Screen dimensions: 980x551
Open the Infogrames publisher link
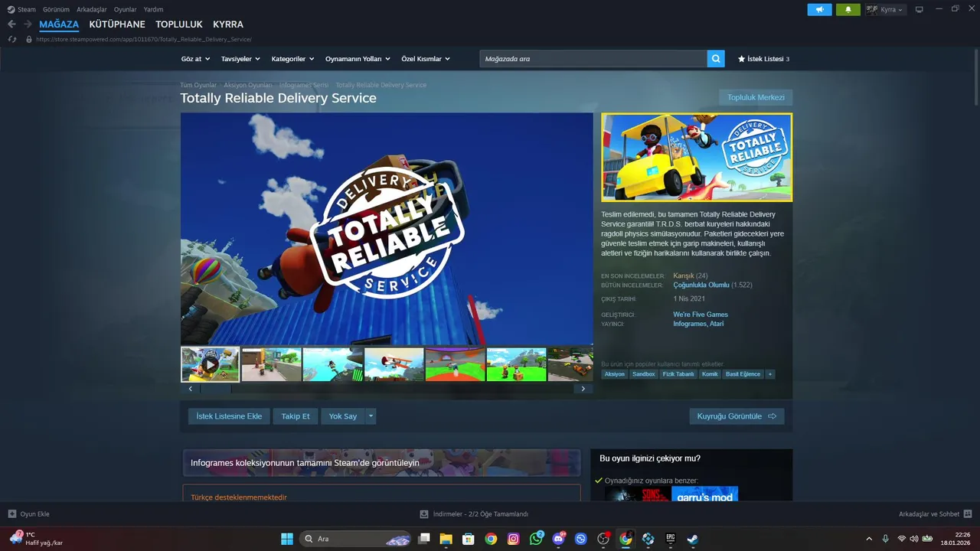(x=690, y=324)
